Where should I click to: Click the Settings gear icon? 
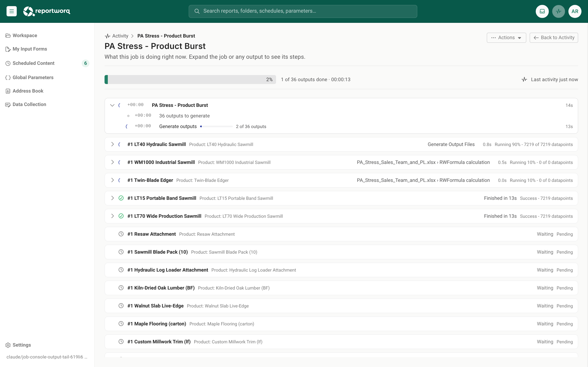[x=8, y=345]
